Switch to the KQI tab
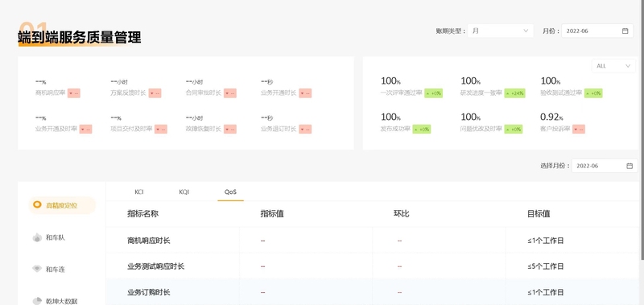Screen dimensions: 644x305 [x=184, y=192]
